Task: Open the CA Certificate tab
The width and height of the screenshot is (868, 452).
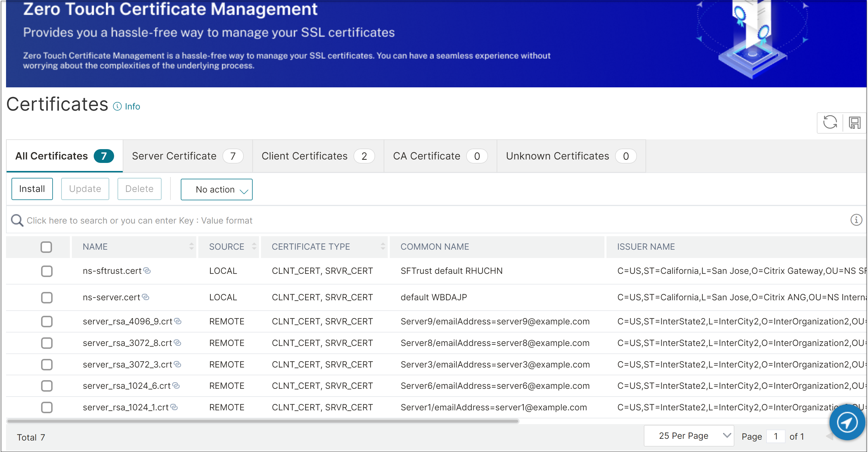Action: click(x=440, y=156)
